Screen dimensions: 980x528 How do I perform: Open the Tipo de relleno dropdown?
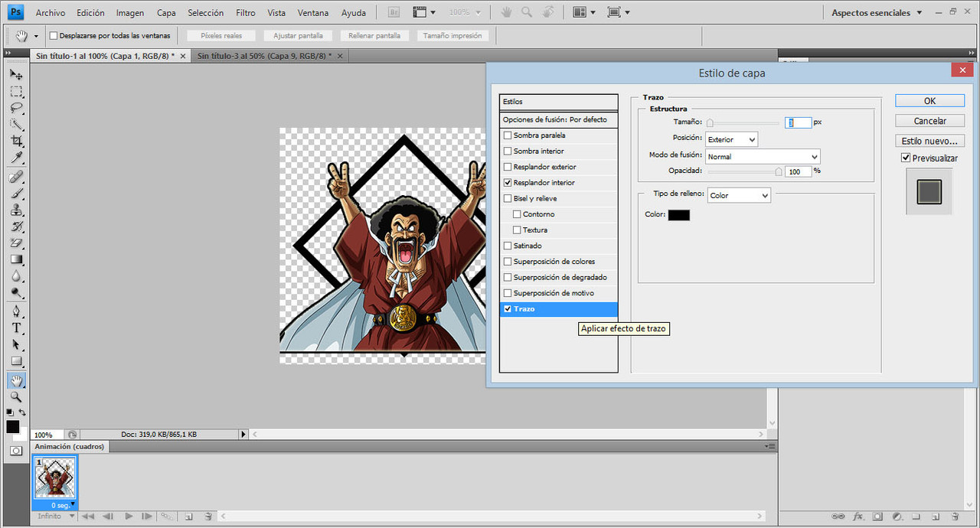click(739, 195)
